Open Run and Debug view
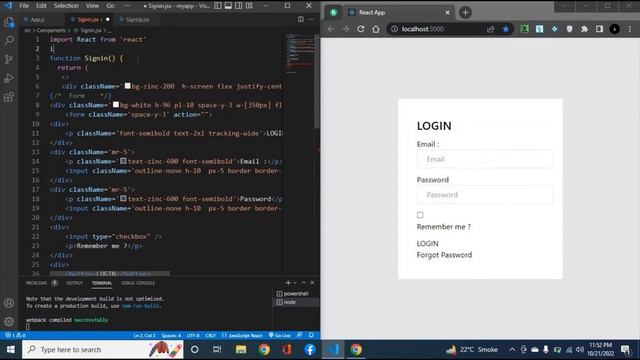 (x=9, y=78)
